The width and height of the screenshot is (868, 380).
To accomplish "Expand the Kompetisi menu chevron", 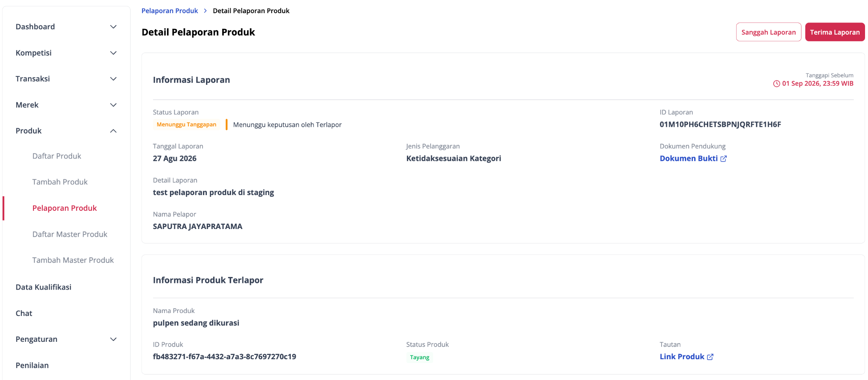I will coord(113,53).
